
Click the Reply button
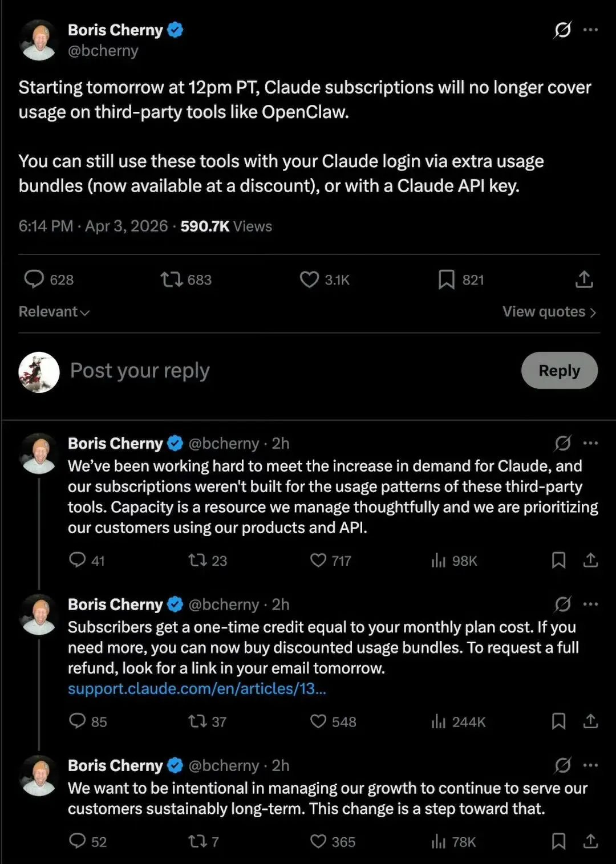tap(559, 371)
